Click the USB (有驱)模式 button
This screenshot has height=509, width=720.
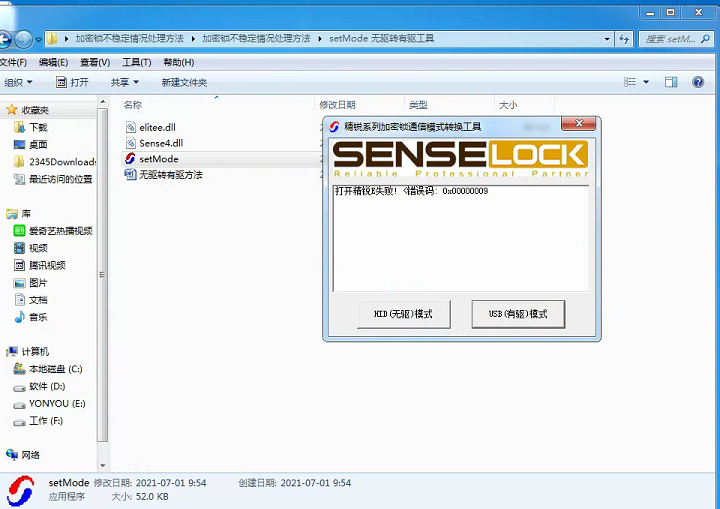pos(518,314)
